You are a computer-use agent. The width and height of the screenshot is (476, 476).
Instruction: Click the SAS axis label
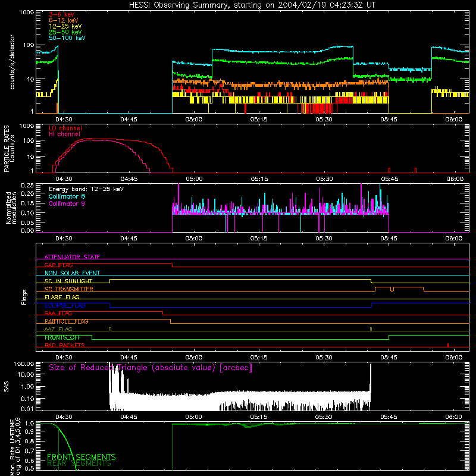tap(7, 387)
